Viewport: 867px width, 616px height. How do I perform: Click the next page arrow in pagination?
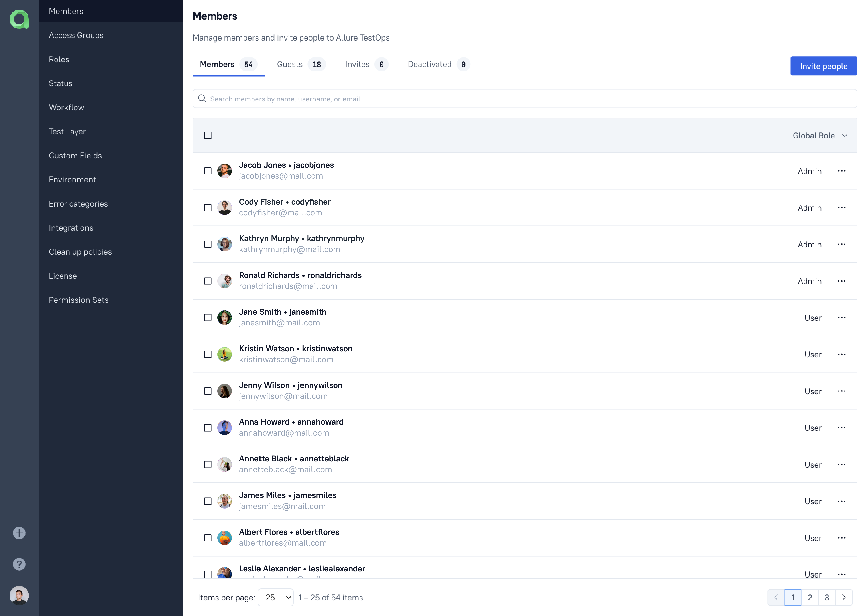coord(844,597)
